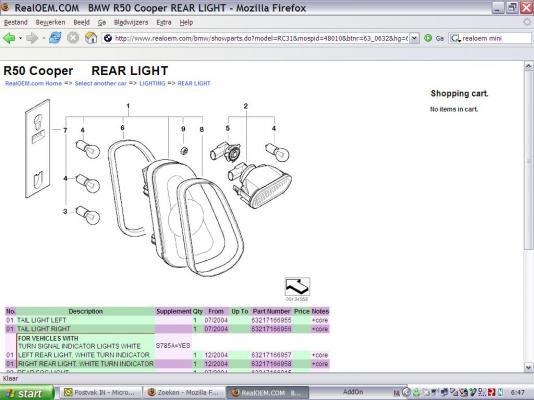Open the Beeld menu
Viewport: 534px width, 400px height.
point(81,22)
